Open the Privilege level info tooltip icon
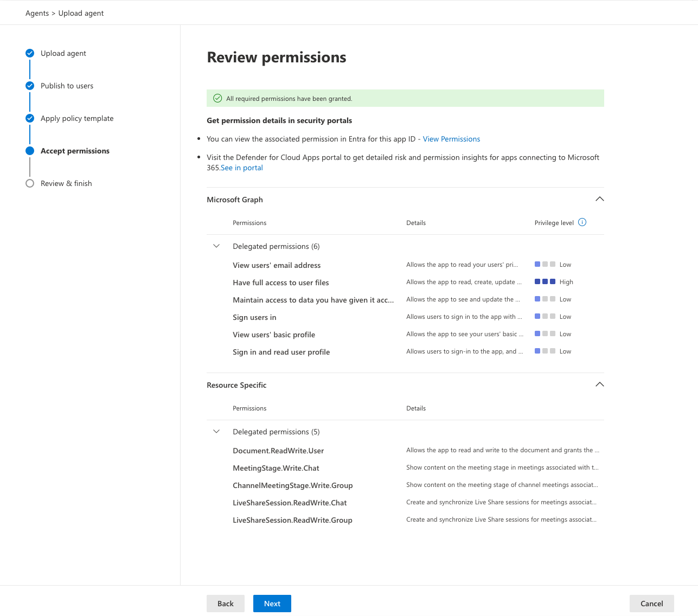The width and height of the screenshot is (698, 616). (x=582, y=222)
